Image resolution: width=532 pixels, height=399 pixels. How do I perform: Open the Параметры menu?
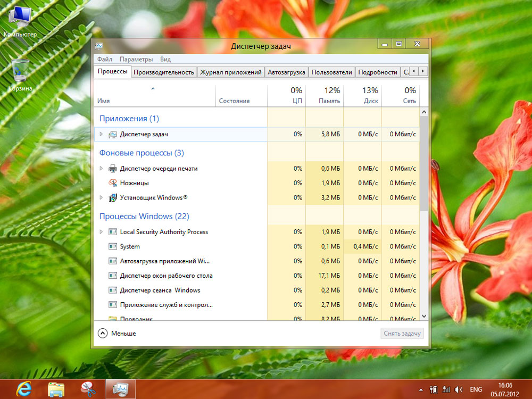point(136,60)
